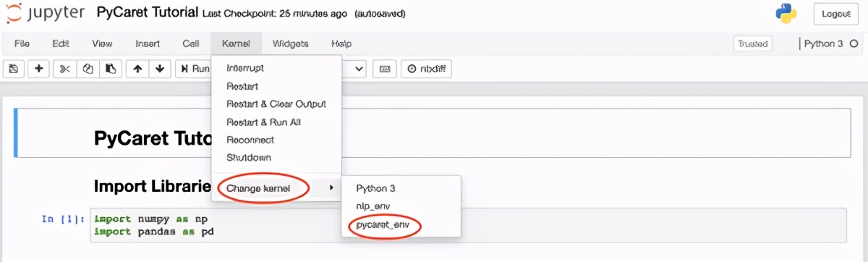Open the command palette keyboard icon
Screen dimensions: 868x262
(385, 69)
